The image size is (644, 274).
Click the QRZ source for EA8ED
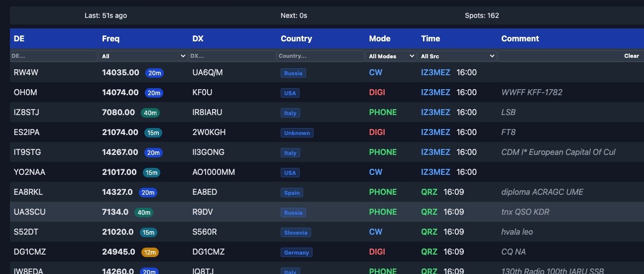[429, 192]
